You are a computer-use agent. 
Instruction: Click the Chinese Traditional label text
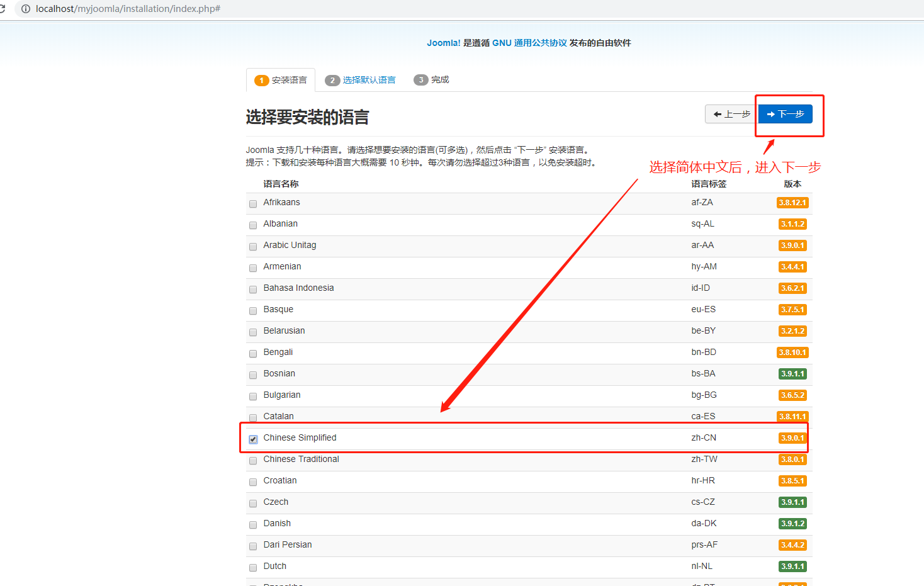(301, 459)
